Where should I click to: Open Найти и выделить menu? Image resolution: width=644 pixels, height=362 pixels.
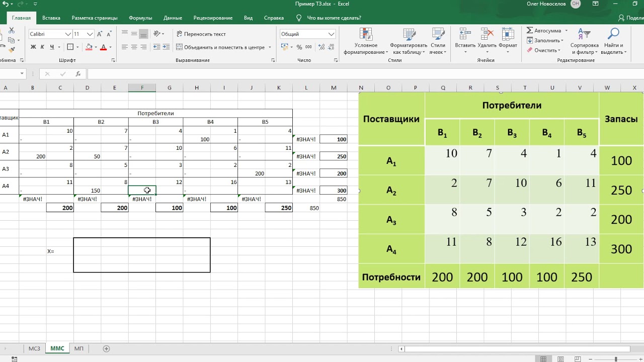[613, 41]
